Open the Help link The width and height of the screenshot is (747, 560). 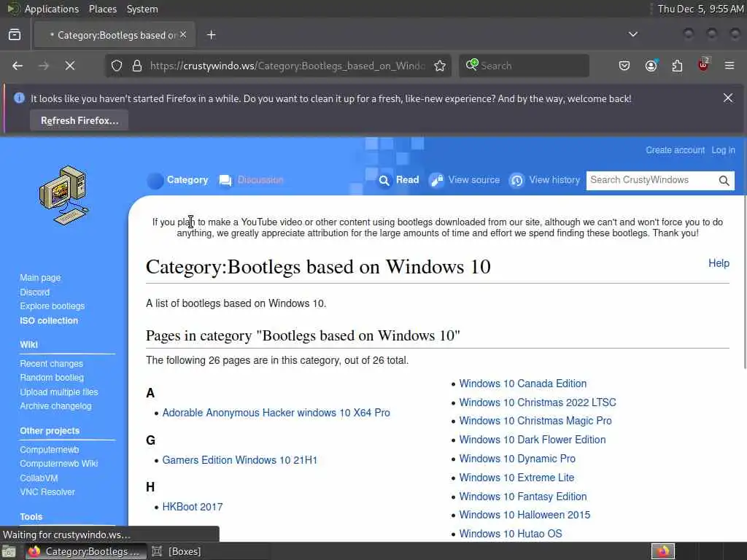(719, 262)
